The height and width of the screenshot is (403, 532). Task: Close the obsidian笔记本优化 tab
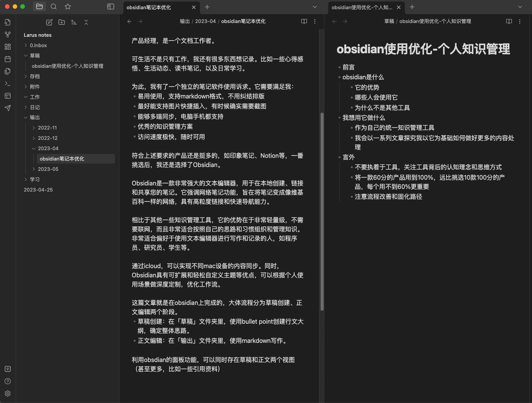[x=194, y=7]
